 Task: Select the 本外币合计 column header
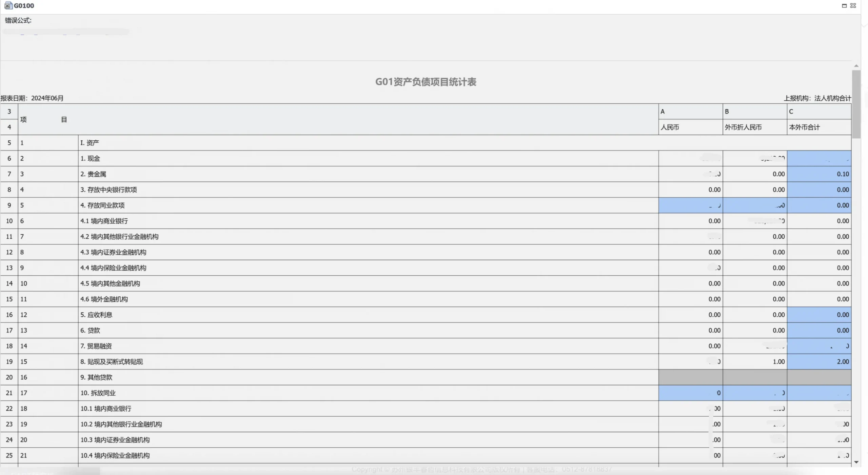[804, 127]
